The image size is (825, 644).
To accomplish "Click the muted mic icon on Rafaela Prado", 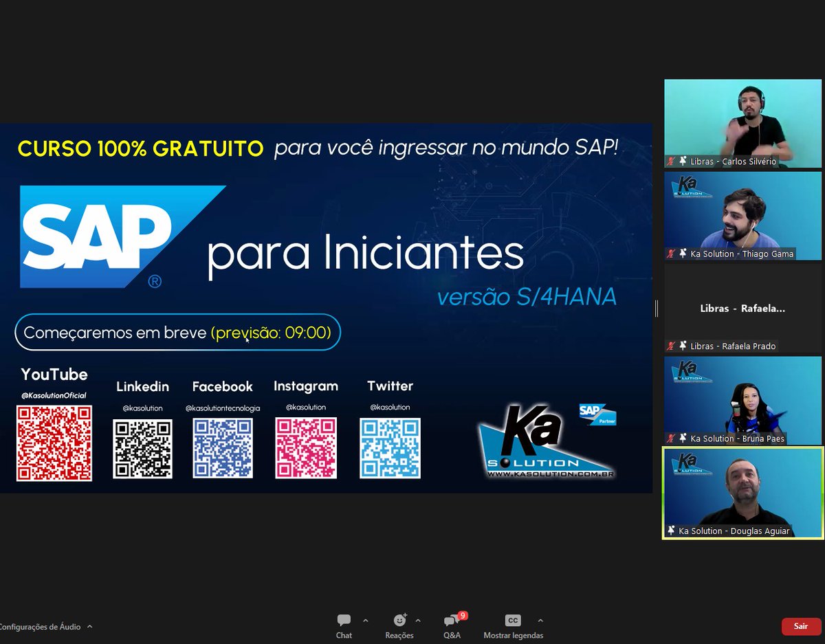I will pyautogui.click(x=671, y=346).
